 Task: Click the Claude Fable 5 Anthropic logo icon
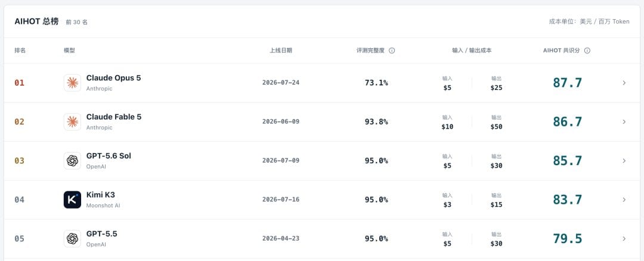point(72,122)
